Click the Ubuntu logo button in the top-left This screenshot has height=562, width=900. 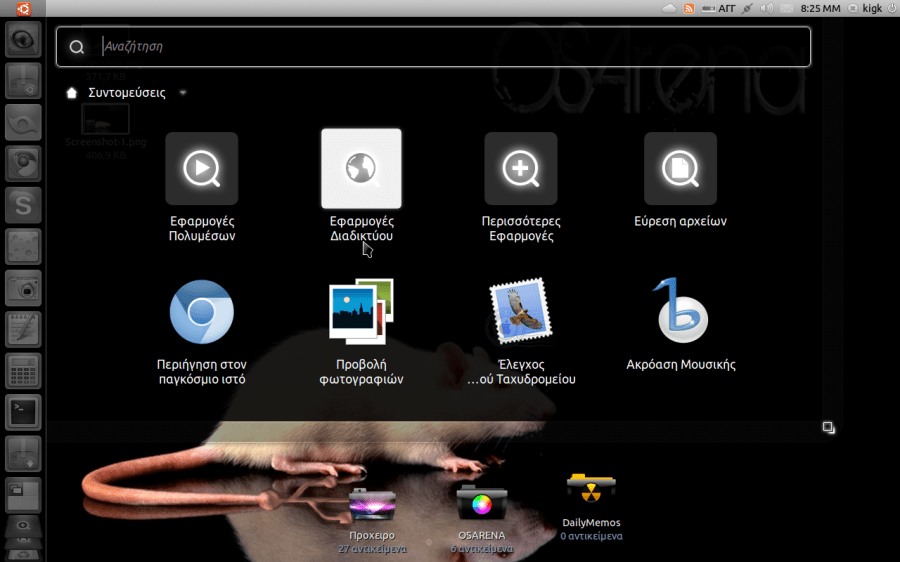tap(24, 8)
